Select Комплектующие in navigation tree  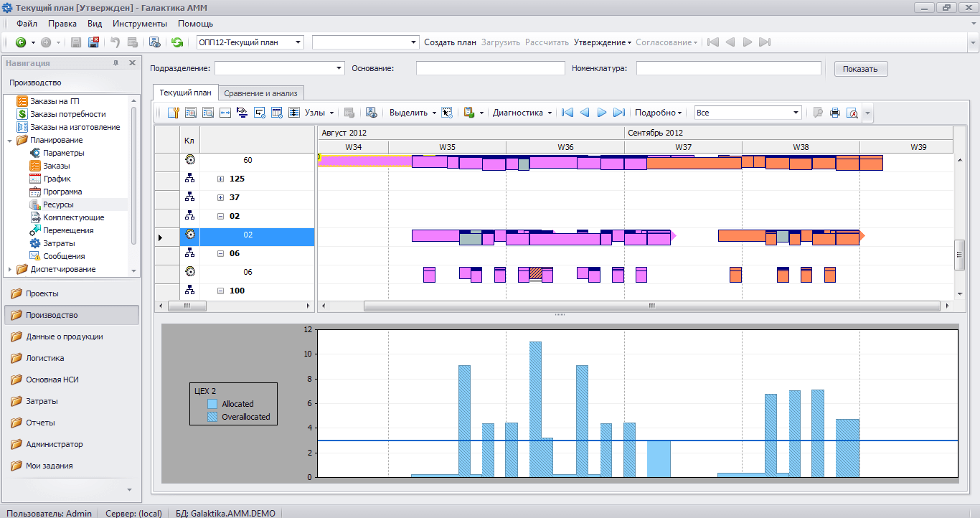(x=73, y=217)
